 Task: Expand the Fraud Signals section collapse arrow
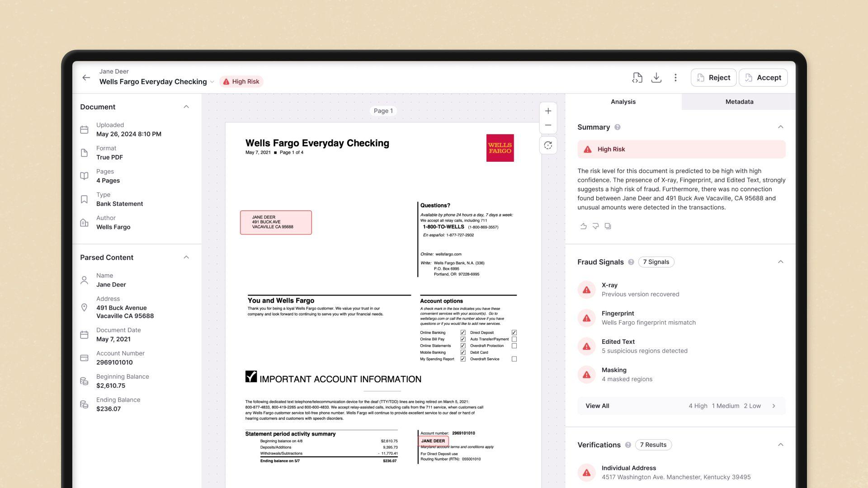(x=781, y=262)
